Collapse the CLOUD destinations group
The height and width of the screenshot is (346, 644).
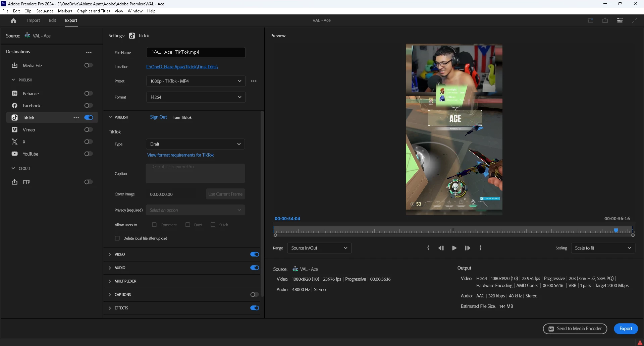pos(13,168)
